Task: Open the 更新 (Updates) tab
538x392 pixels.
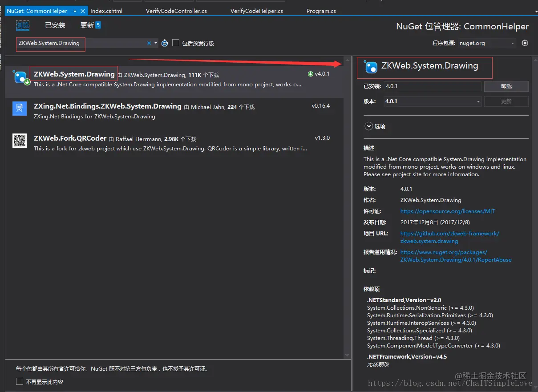Action: tap(91, 25)
